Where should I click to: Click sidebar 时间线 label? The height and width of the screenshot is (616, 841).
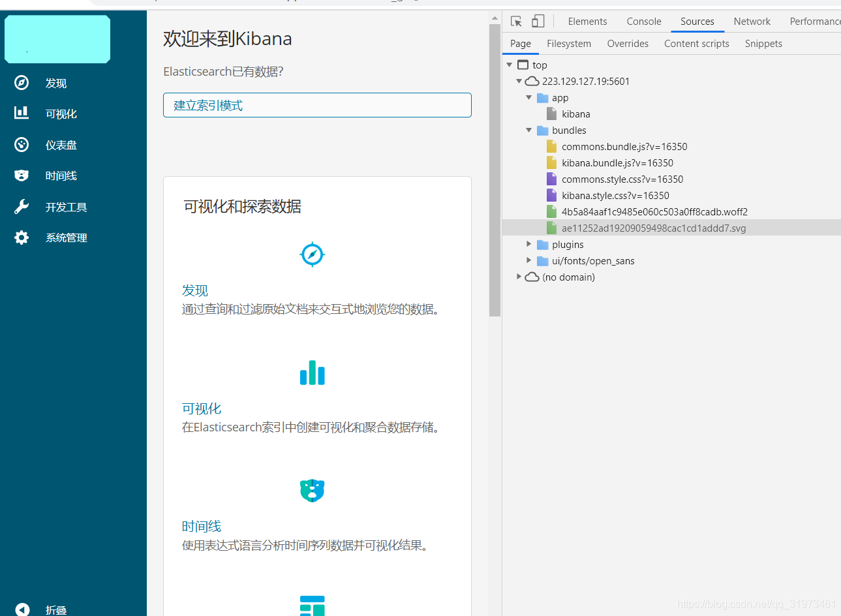click(61, 176)
